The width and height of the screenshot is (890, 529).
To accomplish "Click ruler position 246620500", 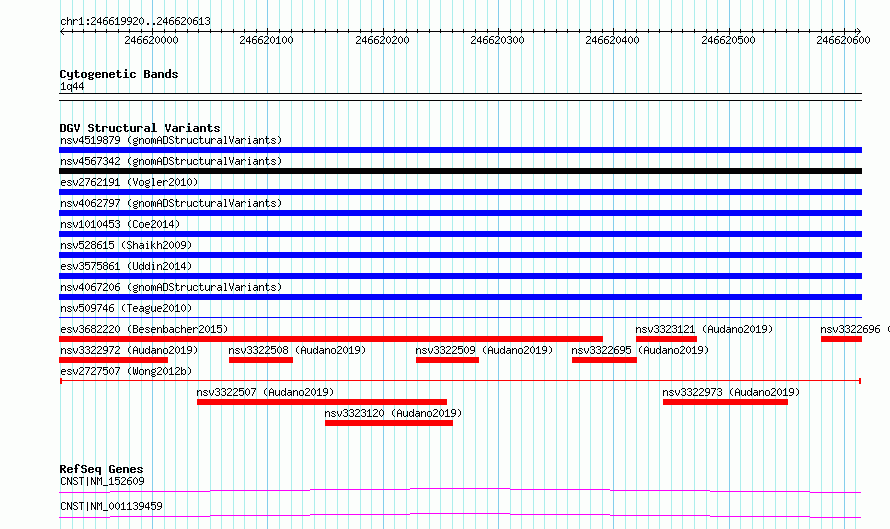I will click(x=728, y=40).
